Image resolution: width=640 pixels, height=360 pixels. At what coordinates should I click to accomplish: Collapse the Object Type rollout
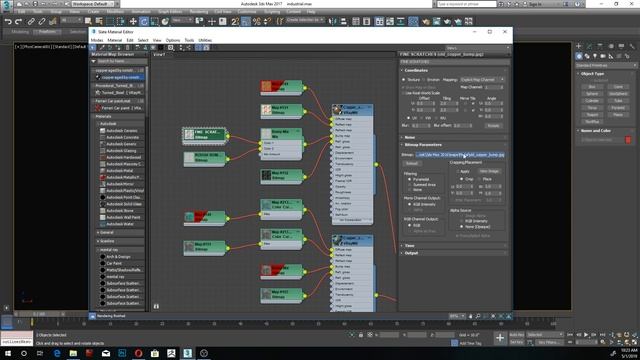tap(606, 74)
